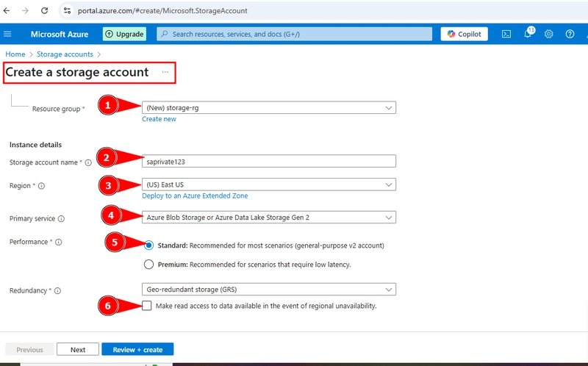Click the info icon beside Redundancy

point(57,290)
